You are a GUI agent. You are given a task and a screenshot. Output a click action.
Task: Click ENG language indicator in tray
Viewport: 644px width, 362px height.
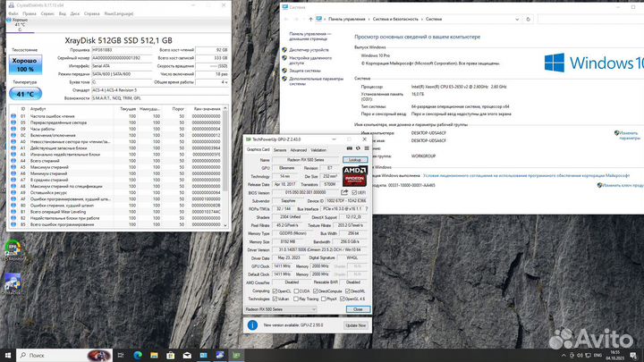598,355
